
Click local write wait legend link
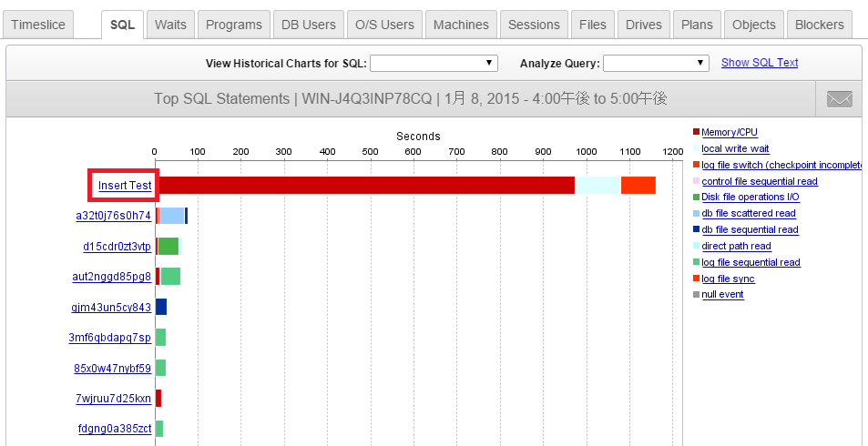(735, 149)
